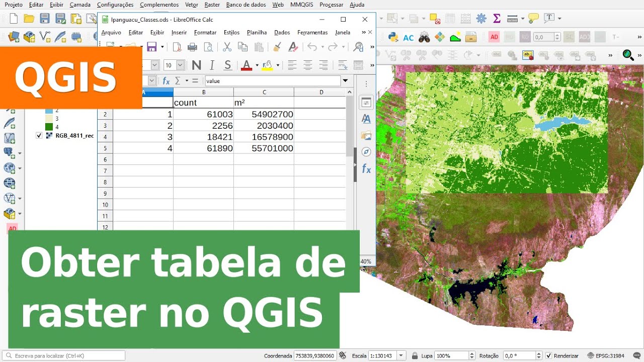Open QGIS Complementos menu

point(159,5)
